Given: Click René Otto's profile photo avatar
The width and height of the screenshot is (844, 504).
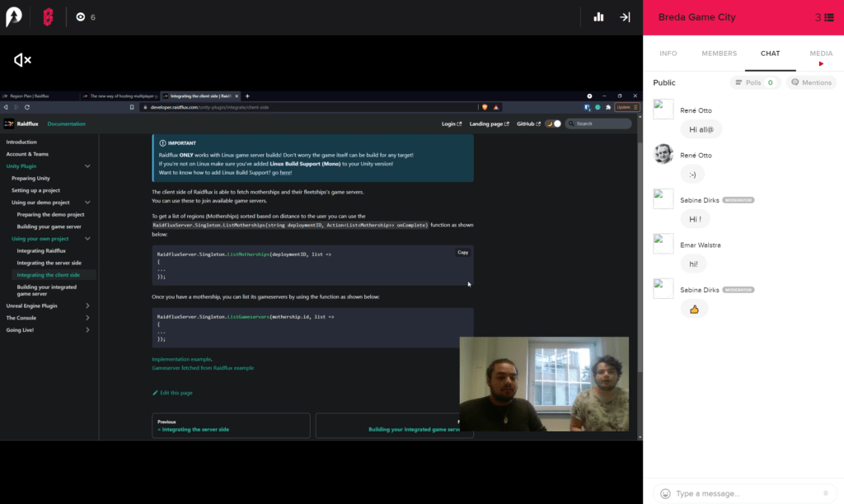Looking at the screenshot, I should [x=663, y=154].
